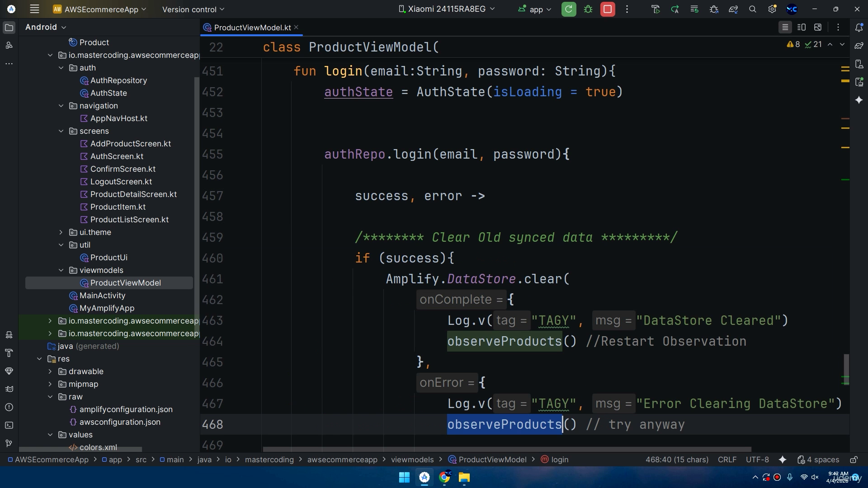Open the Notifications bell tool window

point(859,28)
